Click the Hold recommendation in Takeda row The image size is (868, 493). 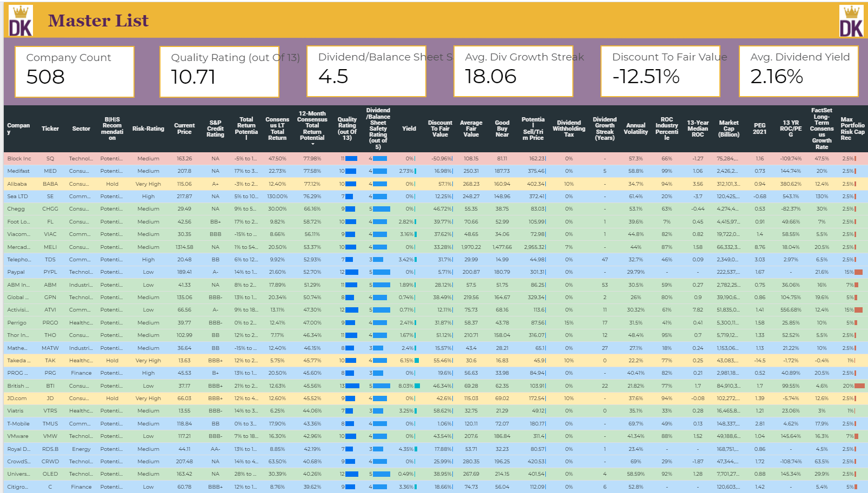(112, 361)
